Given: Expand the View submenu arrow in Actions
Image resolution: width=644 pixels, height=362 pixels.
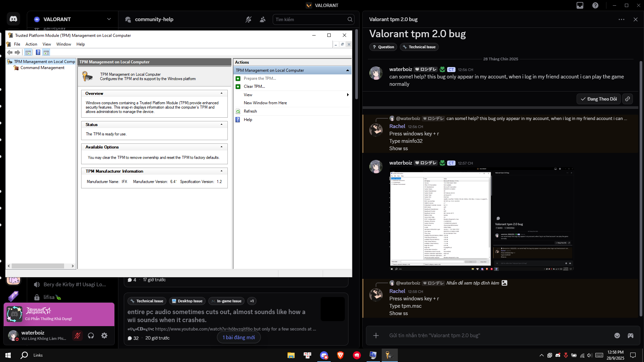Looking at the screenshot, I should click(348, 95).
